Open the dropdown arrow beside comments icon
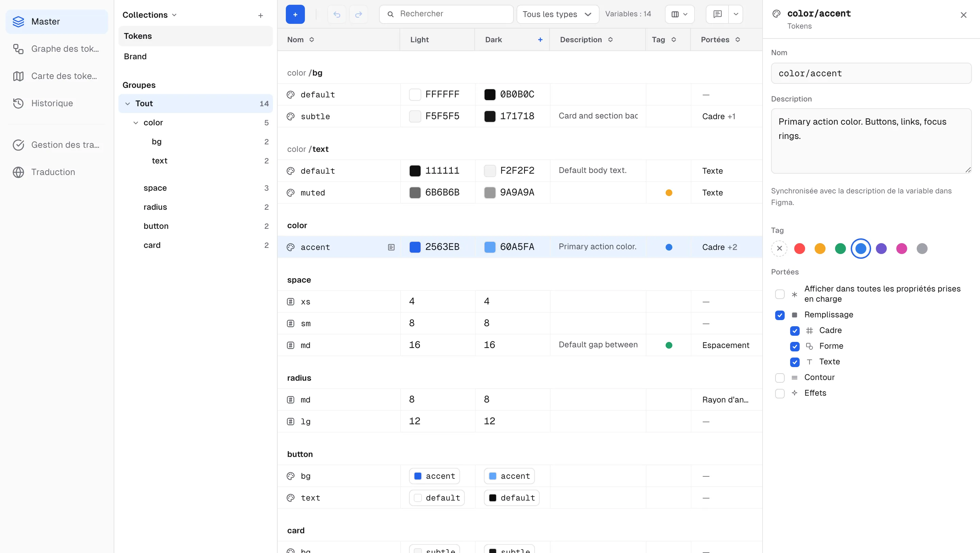Image resolution: width=980 pixels, height=553 pixels. pos(736,14)
